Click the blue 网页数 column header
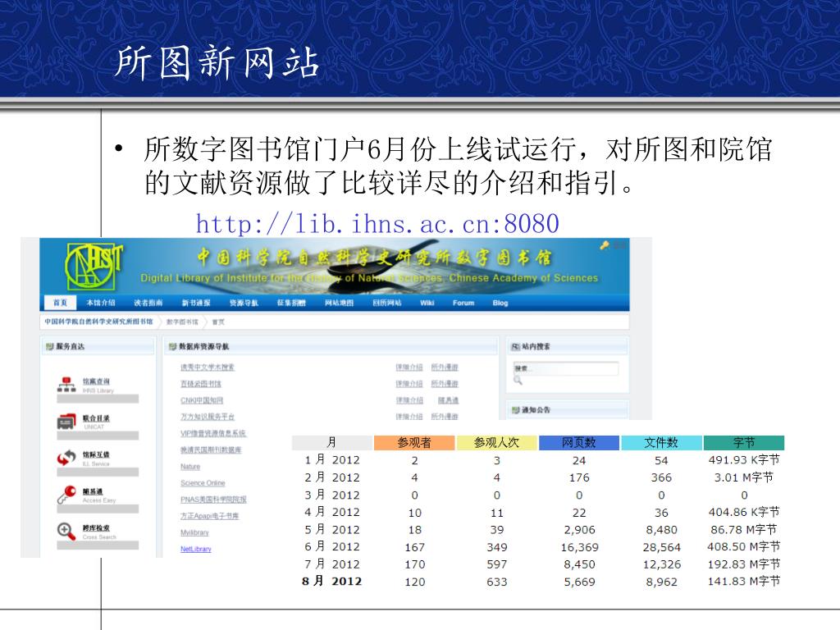Image resolution: width=840 pixels, height=630 pixels. click(579, 442)
